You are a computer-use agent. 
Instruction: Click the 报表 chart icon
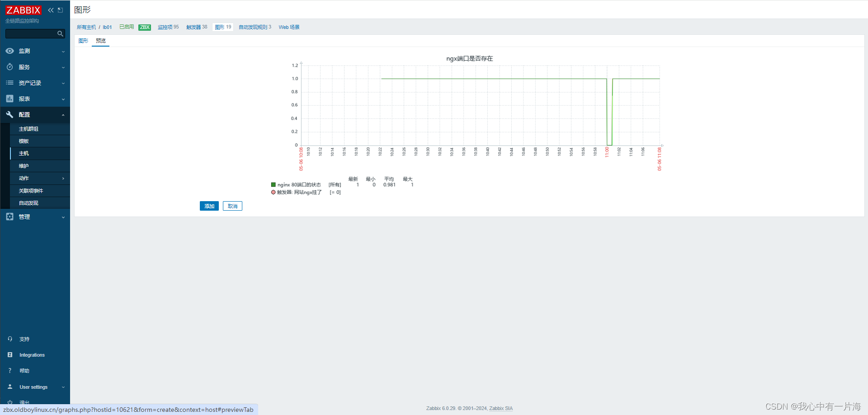9,99
